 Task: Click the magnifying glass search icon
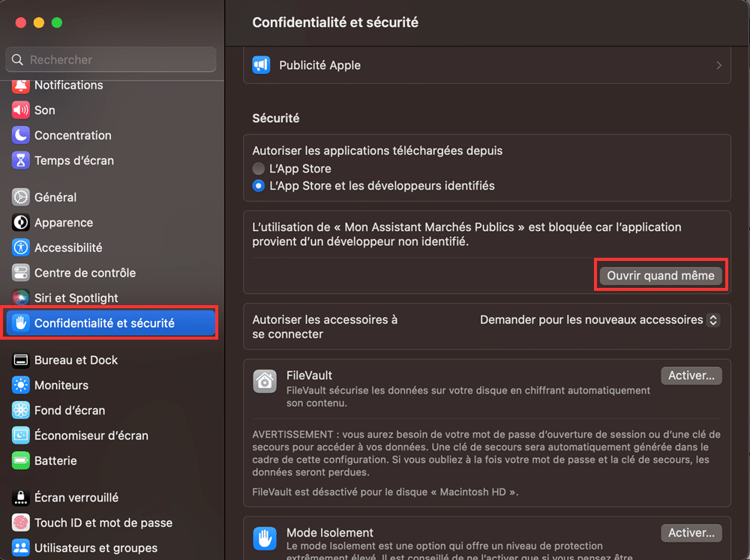point(17,60)
